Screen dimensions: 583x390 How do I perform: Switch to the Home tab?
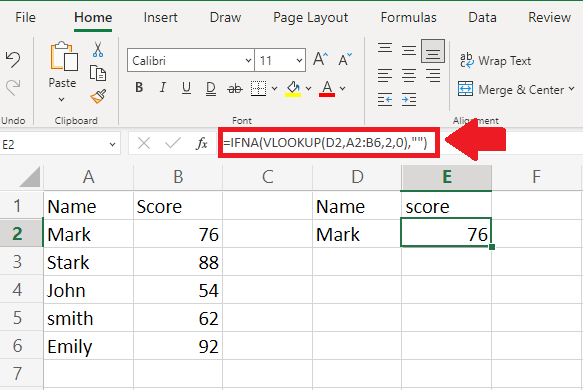click(x=93, y=17)
